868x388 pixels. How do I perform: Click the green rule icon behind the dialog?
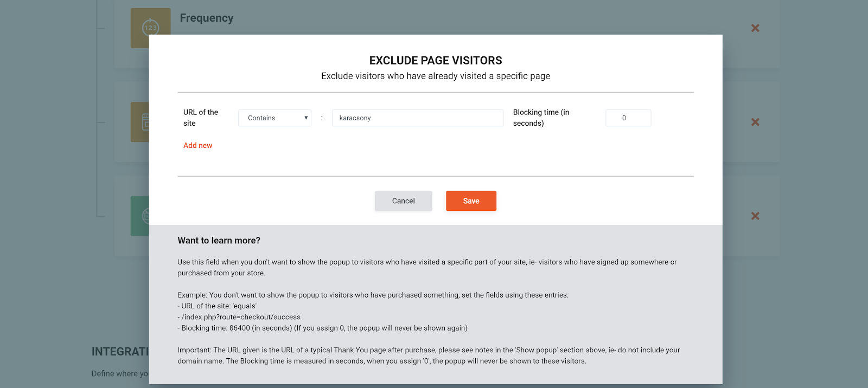140,216
